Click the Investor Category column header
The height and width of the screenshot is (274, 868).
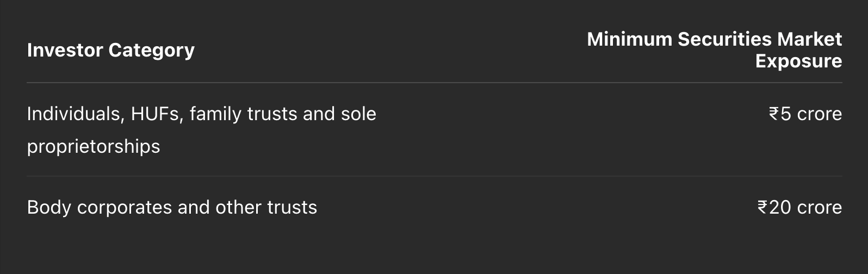[110, 50]
